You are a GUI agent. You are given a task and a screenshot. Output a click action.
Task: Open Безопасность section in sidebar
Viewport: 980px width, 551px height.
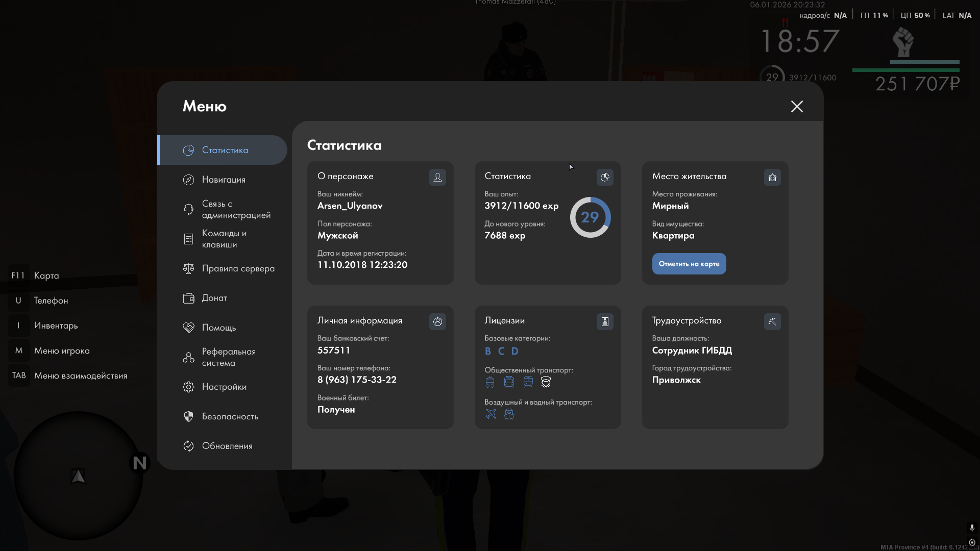pyautogui.click(x=230, y=416)
